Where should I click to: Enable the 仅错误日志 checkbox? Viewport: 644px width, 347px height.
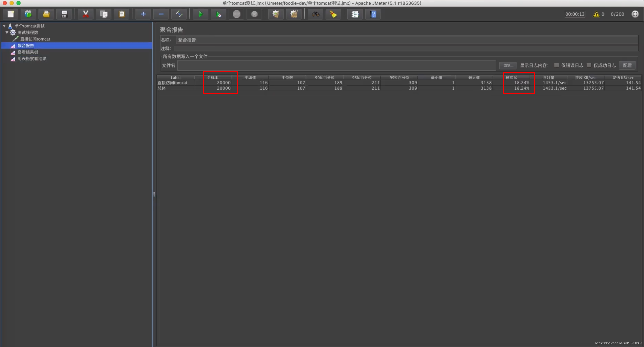pos(556,65)
